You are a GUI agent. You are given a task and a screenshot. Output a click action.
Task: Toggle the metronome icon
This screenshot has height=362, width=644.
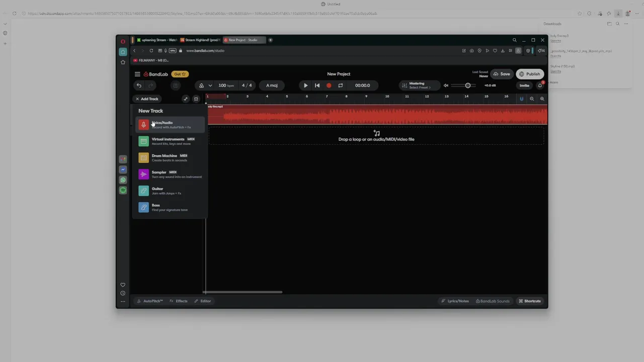tap(201, 85)
